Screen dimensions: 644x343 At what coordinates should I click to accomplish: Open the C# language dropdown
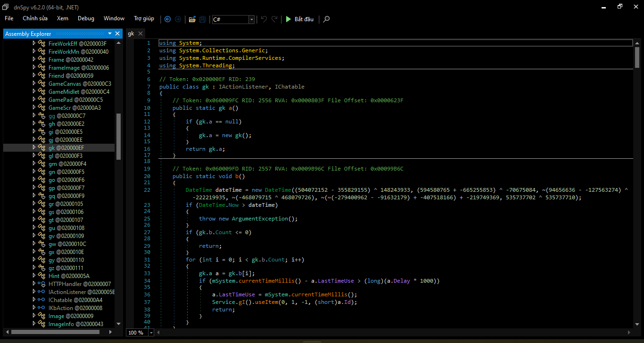point(251,19)
